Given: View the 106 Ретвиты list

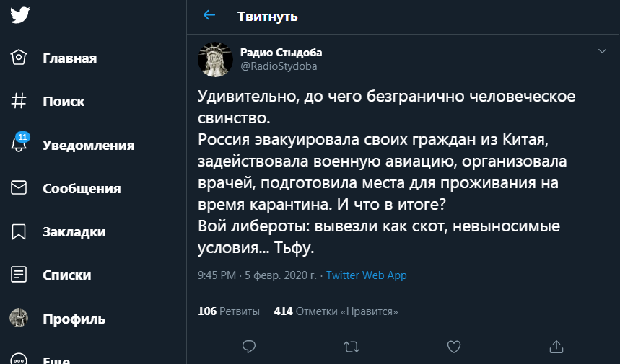Looking at the screenshot, I should 229,311.
